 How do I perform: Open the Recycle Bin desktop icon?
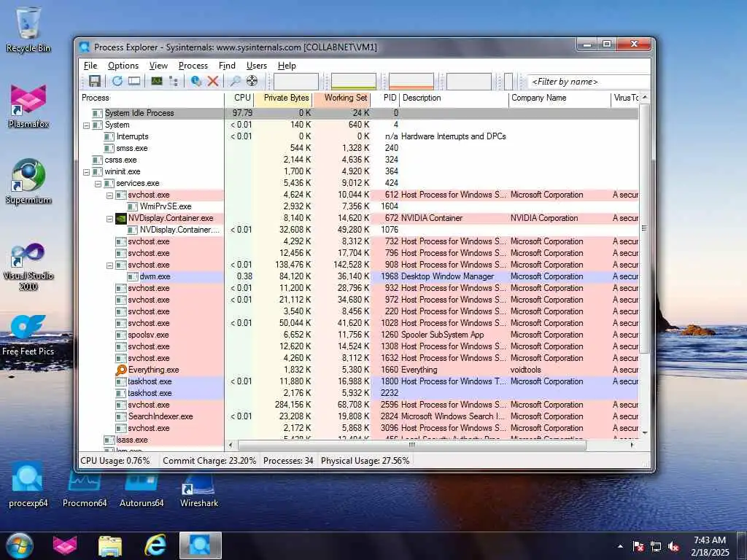coord(28,29)
